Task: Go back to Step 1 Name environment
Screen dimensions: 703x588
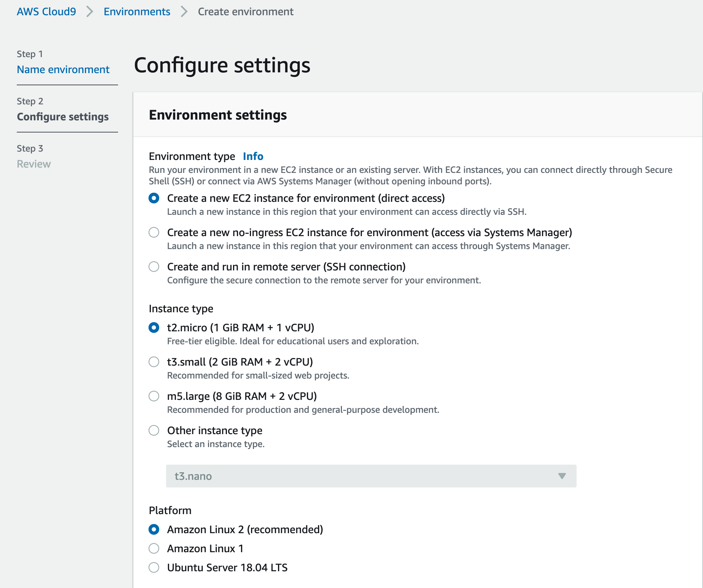Action: (63, 69)
